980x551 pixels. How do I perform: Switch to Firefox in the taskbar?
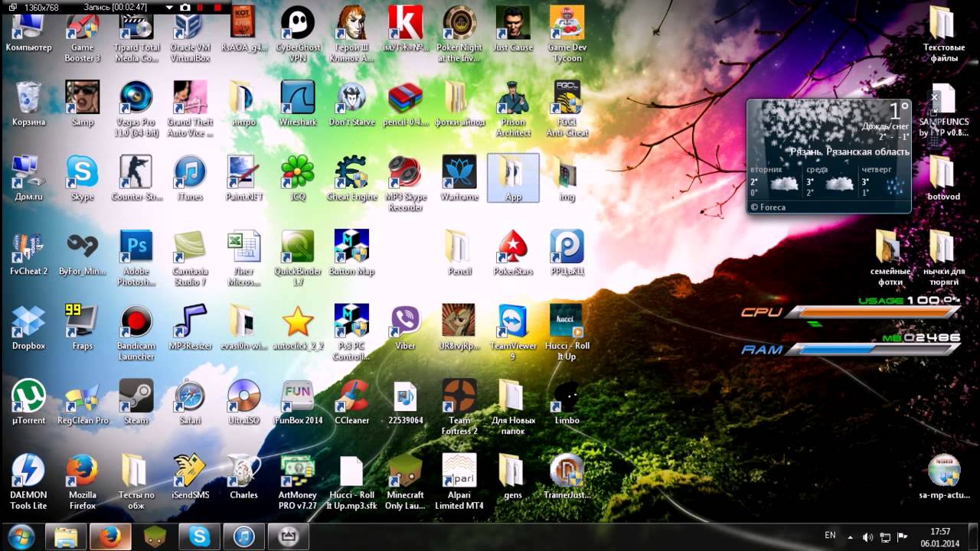(x=110, y=536)
